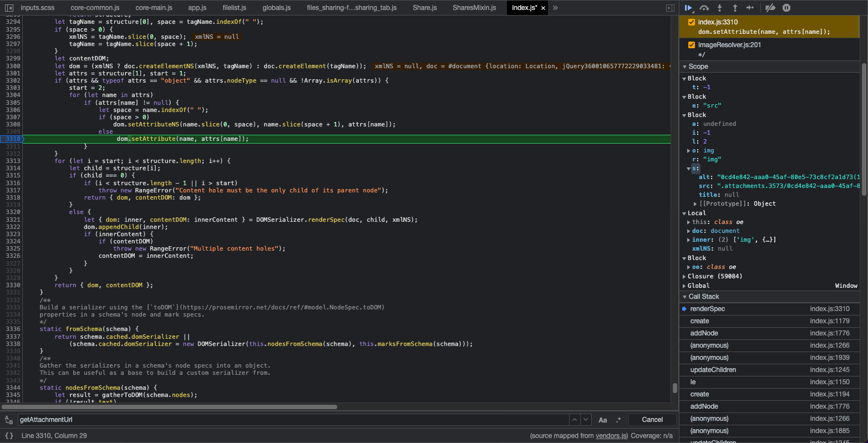Image resolution: width=868 pixels, height=443 pixels.
Task: Switch to the core-common.js tab
Action: [x=95, y=8]
